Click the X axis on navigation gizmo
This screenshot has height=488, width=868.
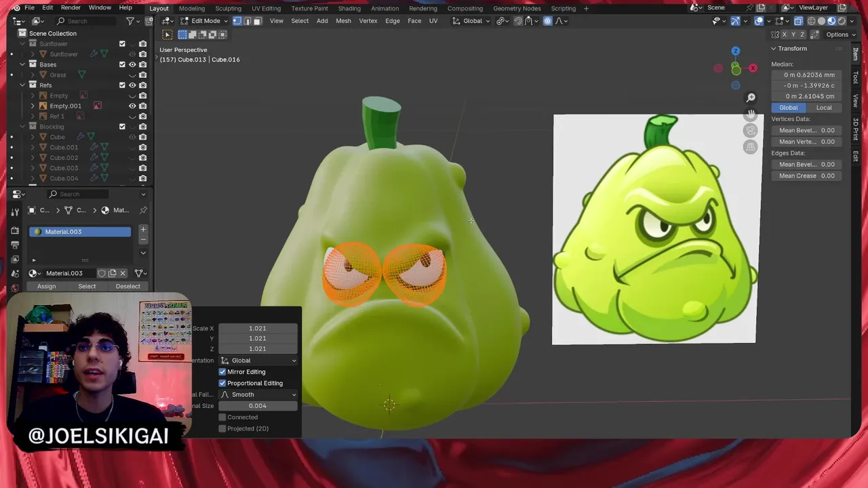click(x=753, y=68)
